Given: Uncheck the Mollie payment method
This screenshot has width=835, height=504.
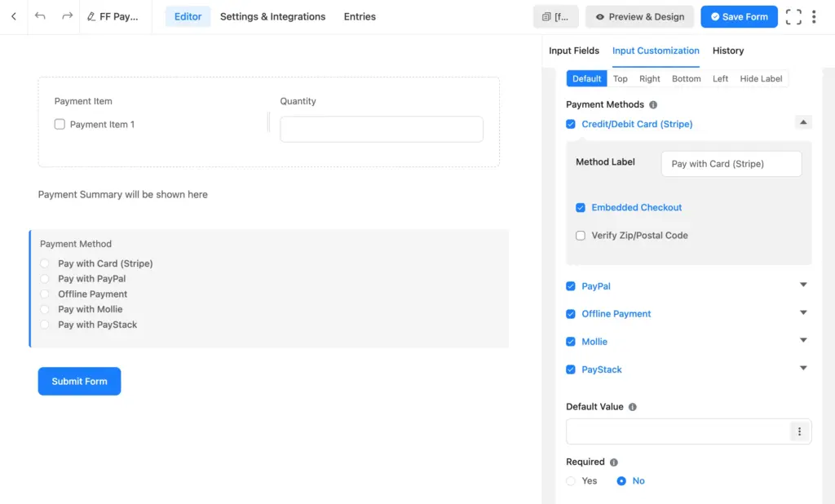Looking at the screenshot, I should [570, 342].
